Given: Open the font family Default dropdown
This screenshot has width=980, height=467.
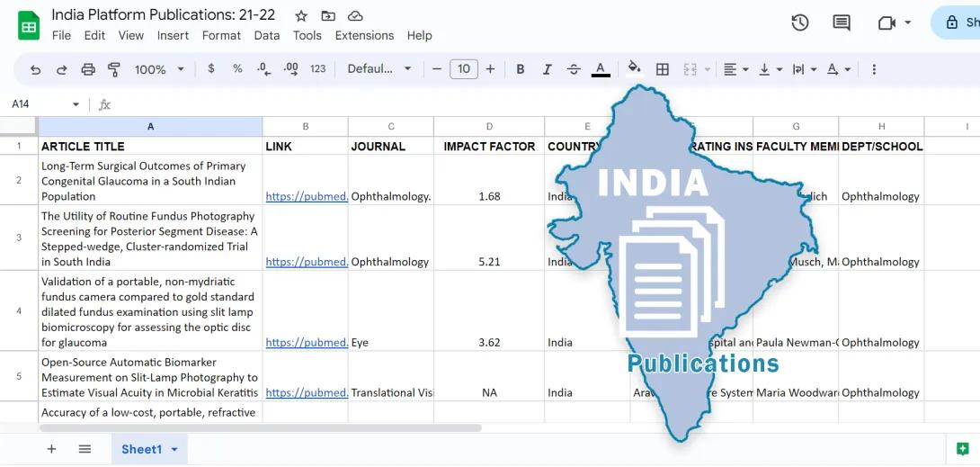Looking at the screenshot, I should click(379, 68).
